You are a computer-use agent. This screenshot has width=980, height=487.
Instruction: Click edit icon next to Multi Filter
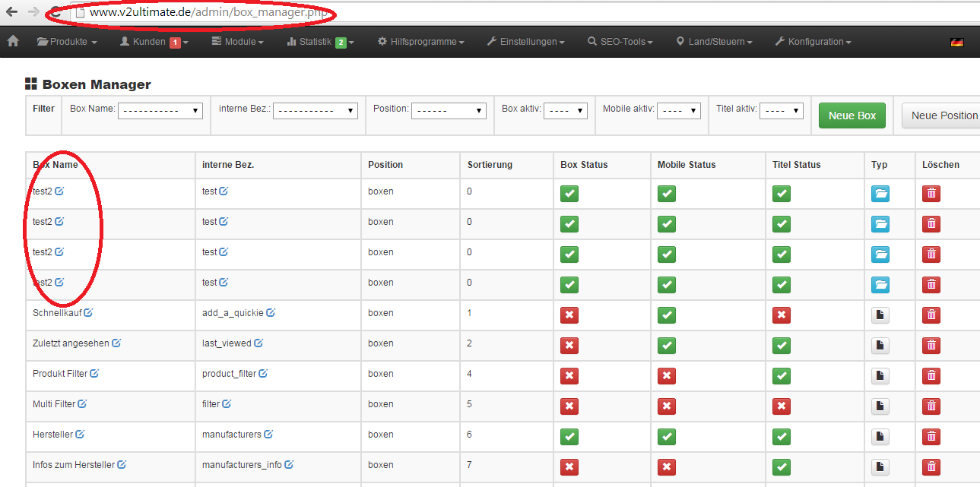click(x=82, y=403)
